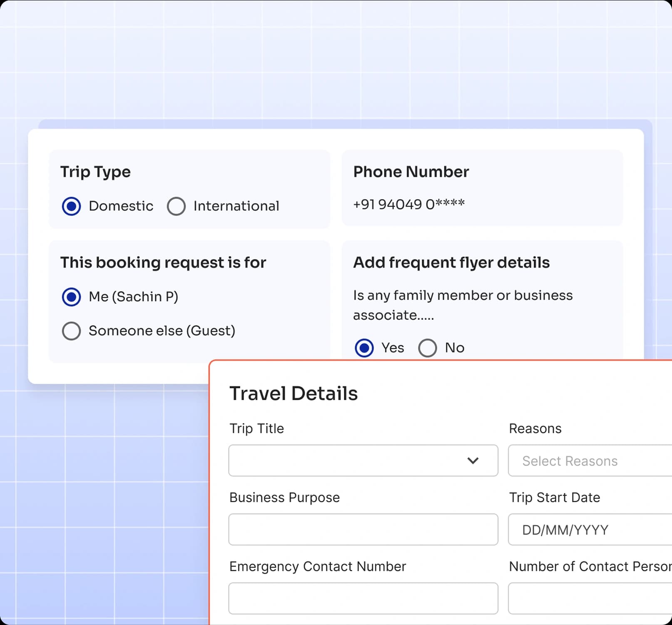
Task: Click the Add frequent flyer details heading
Action: click(x=452, y=262)
